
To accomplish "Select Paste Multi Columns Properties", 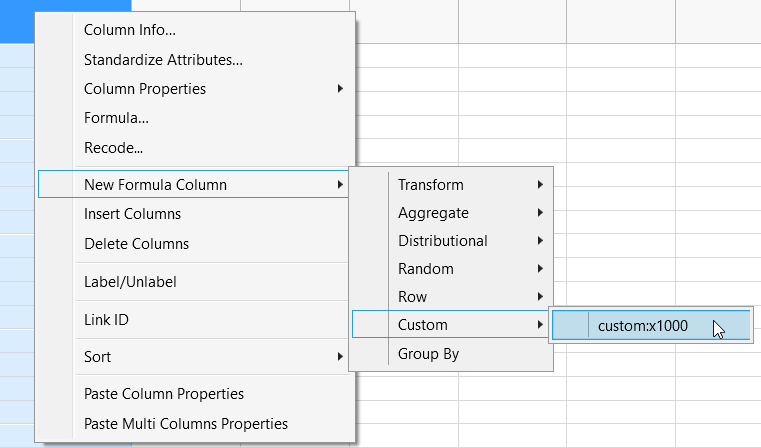I will (x=186, y=424).
